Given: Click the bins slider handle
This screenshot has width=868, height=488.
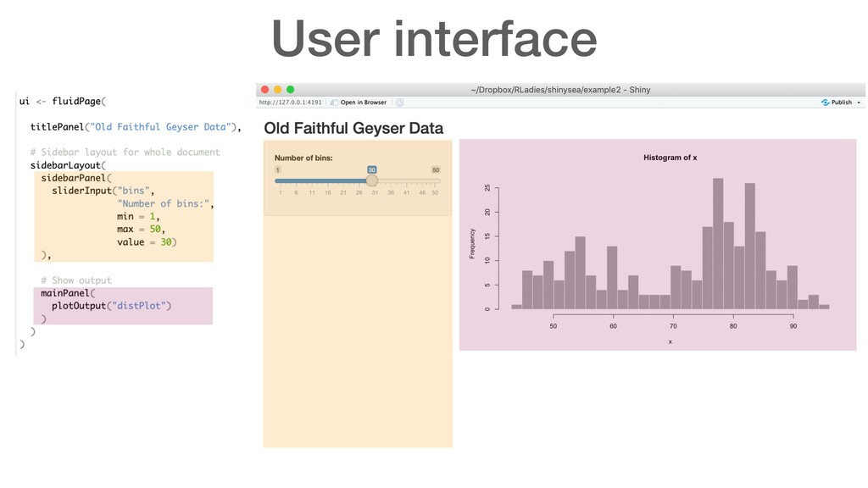Looking at the screenshot, I should [x=371, y=180].
